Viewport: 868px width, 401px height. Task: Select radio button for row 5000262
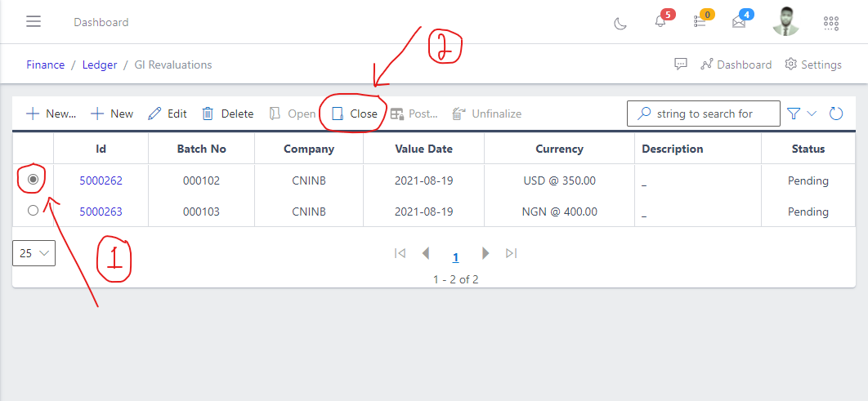click(33, 179)
